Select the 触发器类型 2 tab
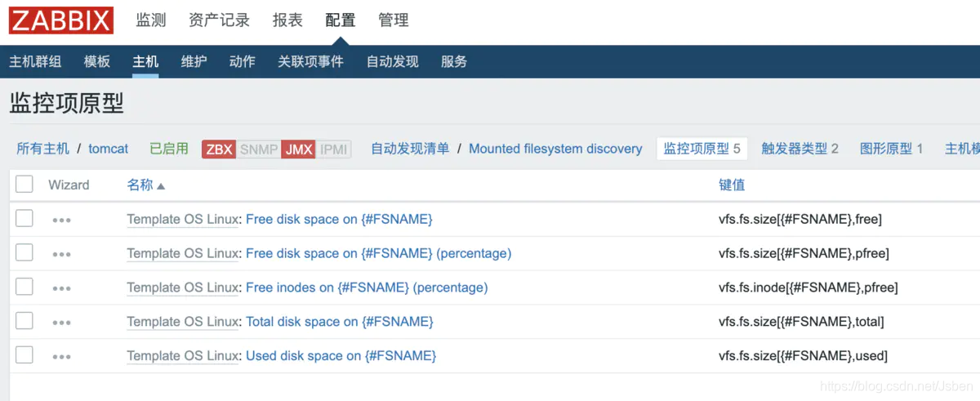 click(800, 149)
